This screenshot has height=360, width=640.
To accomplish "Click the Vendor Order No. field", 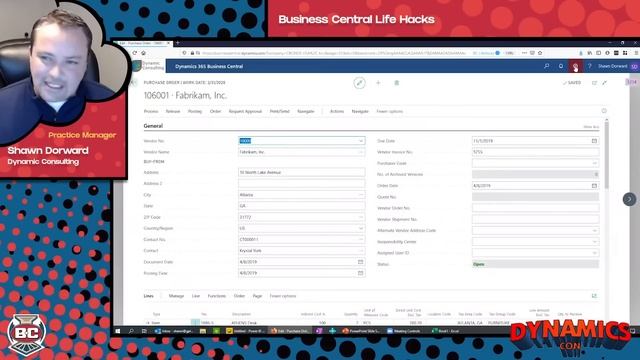I will [535, 208].
